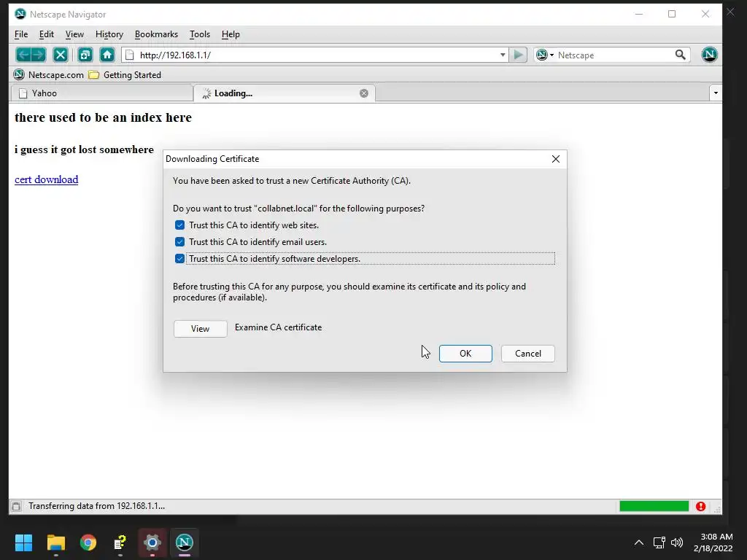The height and width of the screenshot is (560, 747).
Task: Click the Netscape throbber logo at top right
Action: (709, 55)
